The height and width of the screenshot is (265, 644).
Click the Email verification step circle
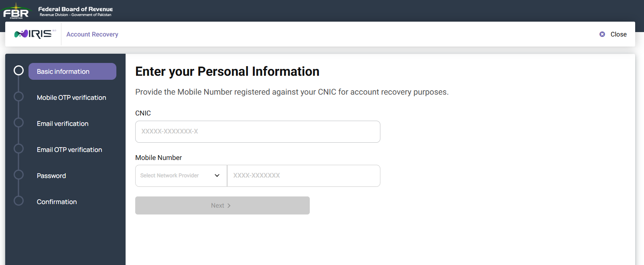point(18,123)
